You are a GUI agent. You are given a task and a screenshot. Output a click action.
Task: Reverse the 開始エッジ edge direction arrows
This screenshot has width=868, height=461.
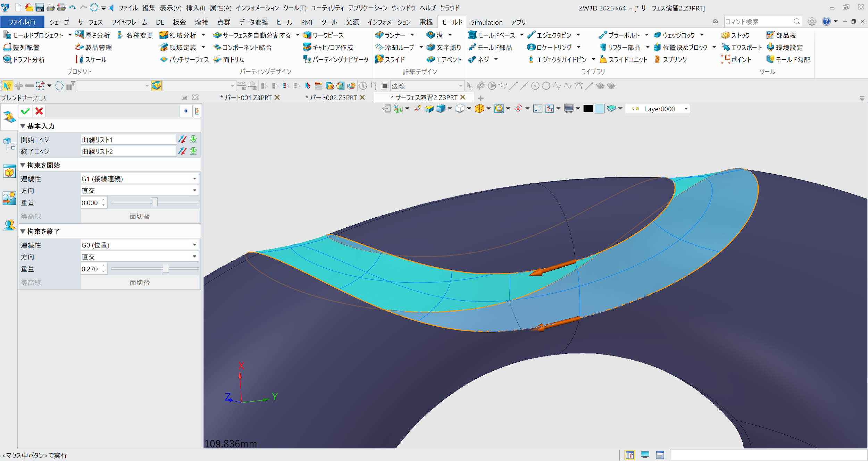(x=182, y=139)
